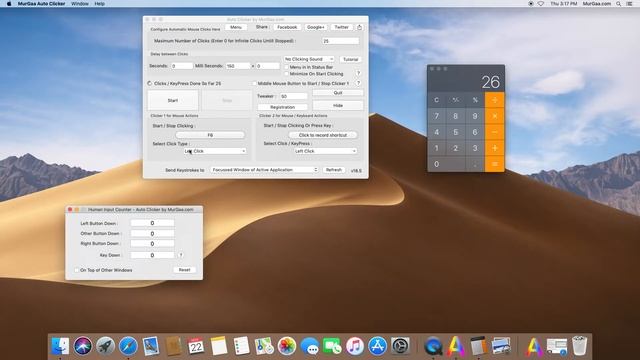
Task: Click the Google+ share button
Action: coord(316,27)
